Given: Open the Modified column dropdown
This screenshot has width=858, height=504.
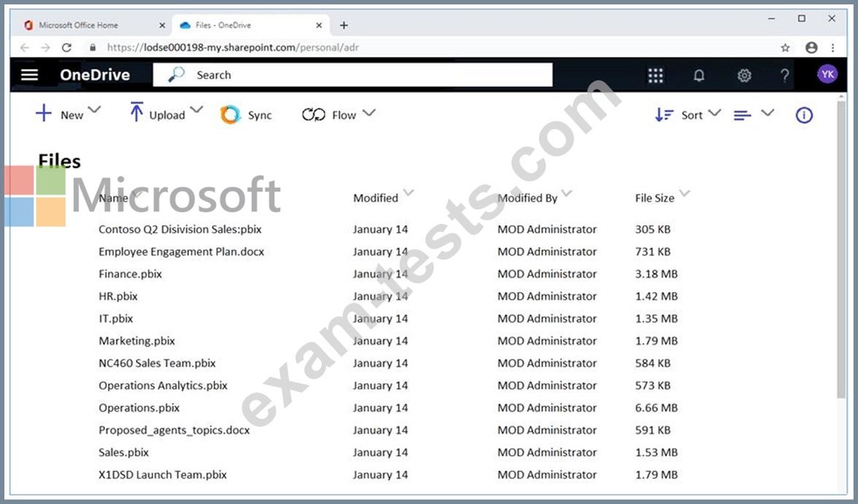Looking at the screenshot, I should click(x=409, y=193).
